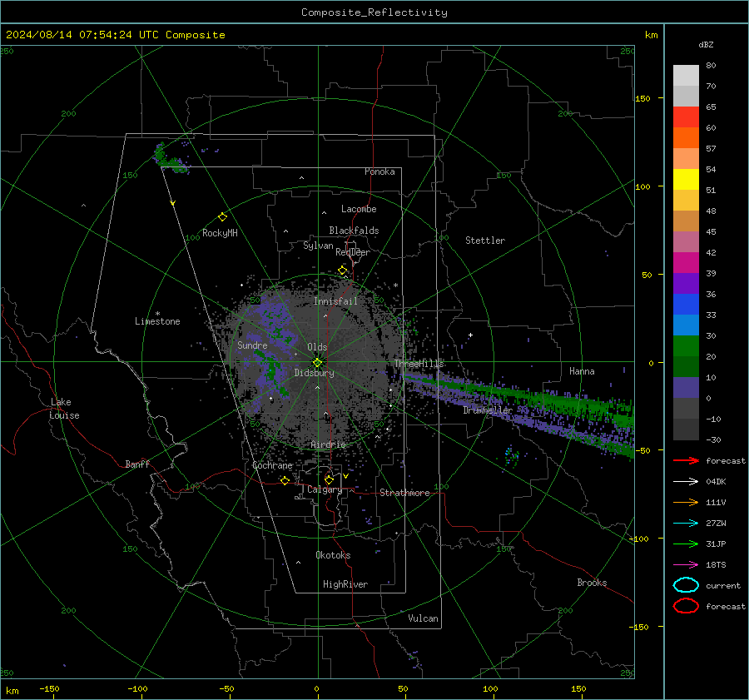
Task: Click the red 65–60 dBZ legend swatch
Action: point(686,117)
